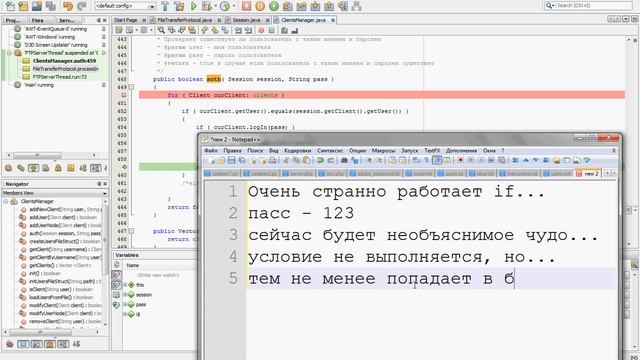Collapse the ClientsManager node in Navigator
The width and height of the screenshot is (640, 360).
tap(6, 201)
